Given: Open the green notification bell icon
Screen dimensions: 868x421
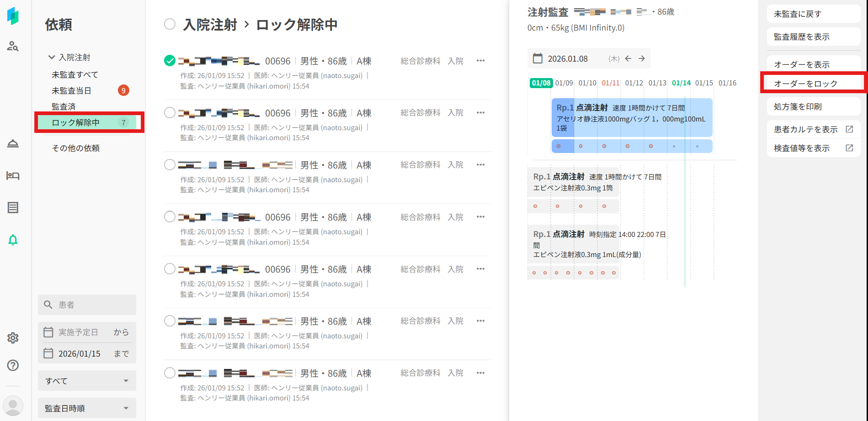Looking at the screenshot, I should (13, 240).
